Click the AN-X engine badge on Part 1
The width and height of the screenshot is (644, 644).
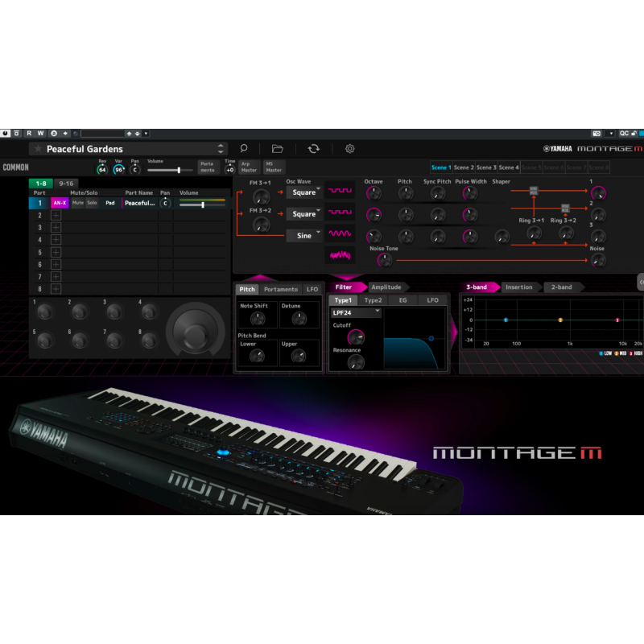coord(60,203)
